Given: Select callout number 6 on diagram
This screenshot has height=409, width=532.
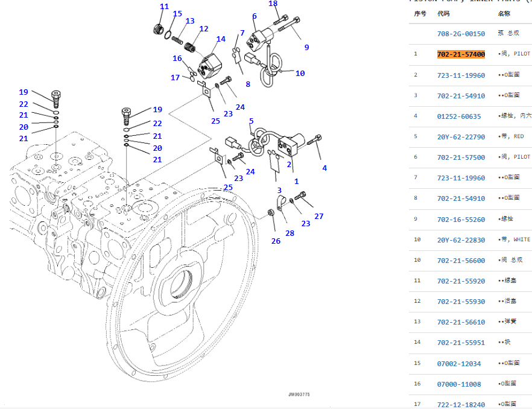Looking at the screenshot, I should [x=255, y=16].
